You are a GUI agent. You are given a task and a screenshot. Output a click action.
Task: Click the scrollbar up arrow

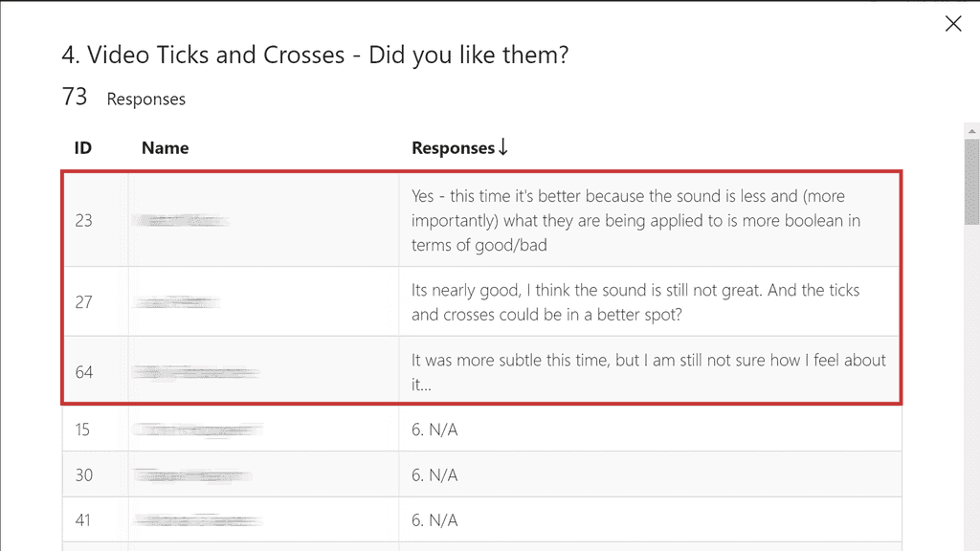[x=971, y=129]
